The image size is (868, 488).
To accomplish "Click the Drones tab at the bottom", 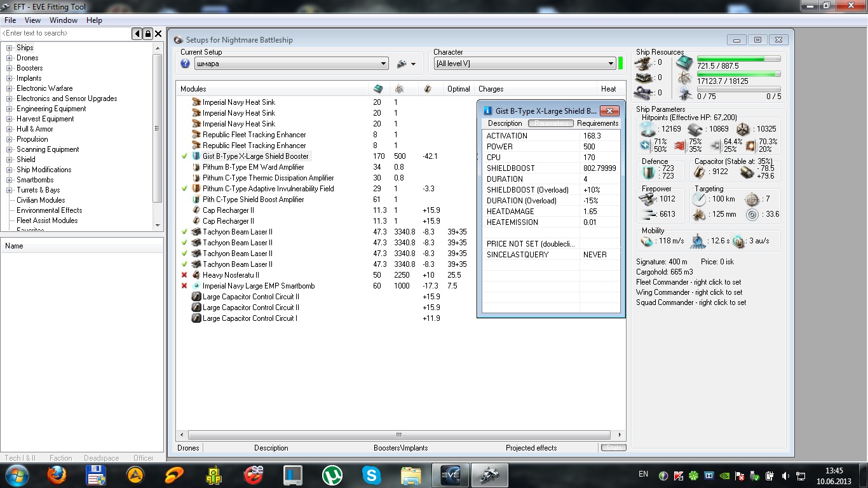I will tap(188, 448).
